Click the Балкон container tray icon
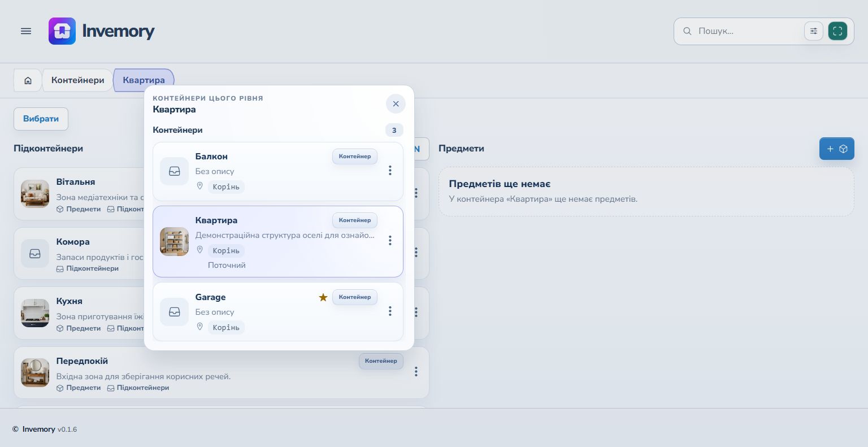 [175, 171]
